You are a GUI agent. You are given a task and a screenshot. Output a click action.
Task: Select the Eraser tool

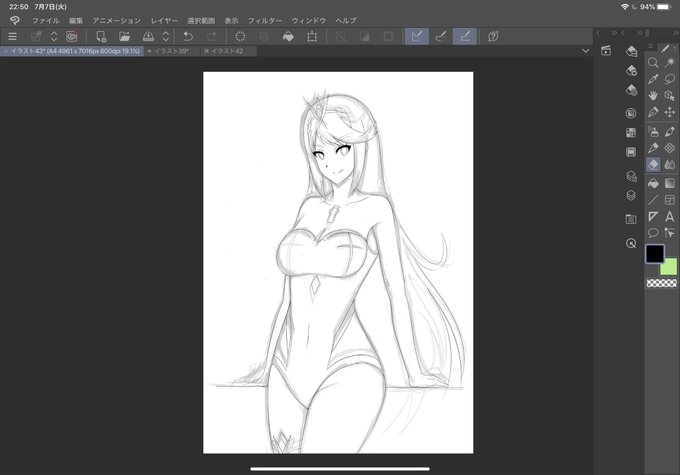coord(653,164)
